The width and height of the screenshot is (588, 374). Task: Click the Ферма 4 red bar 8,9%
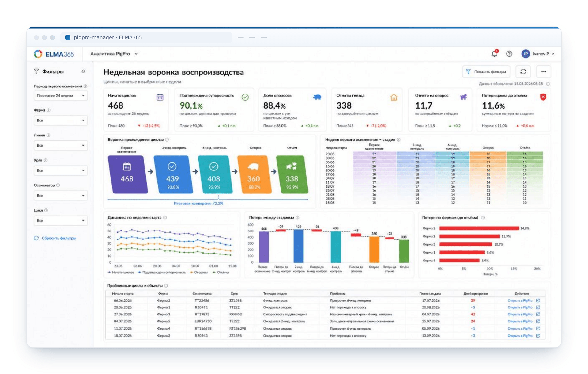[x=459, y=261]
